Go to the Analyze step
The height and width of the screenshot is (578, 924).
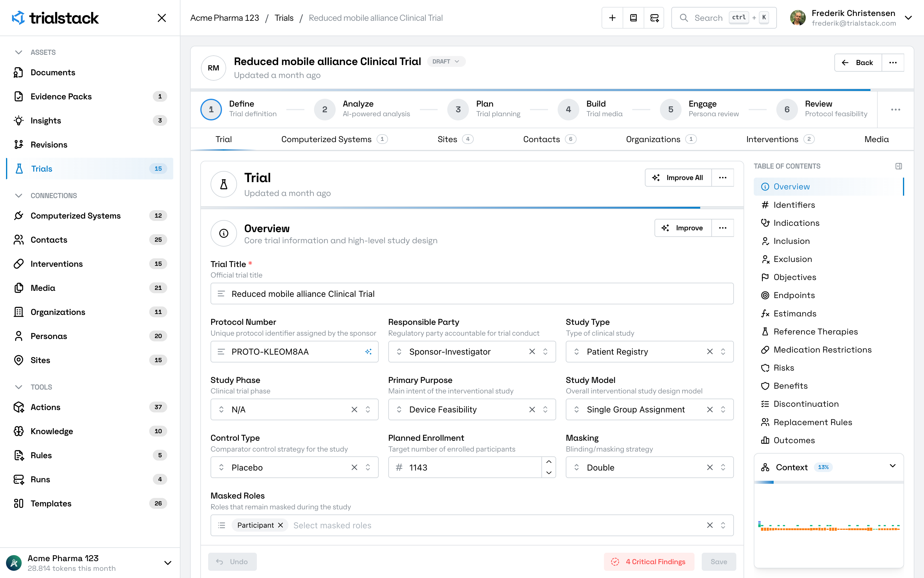point(362,109)
